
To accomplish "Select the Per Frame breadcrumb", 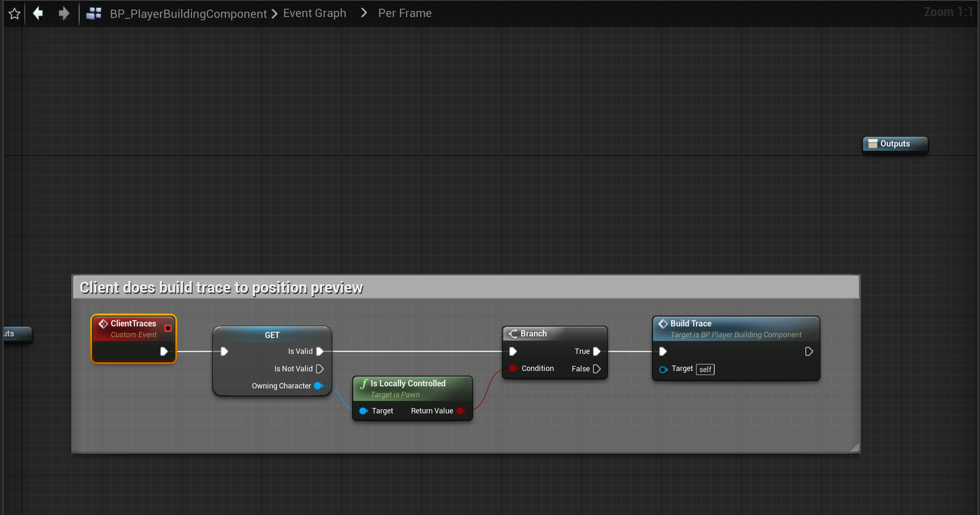I will tap(404, 13).
